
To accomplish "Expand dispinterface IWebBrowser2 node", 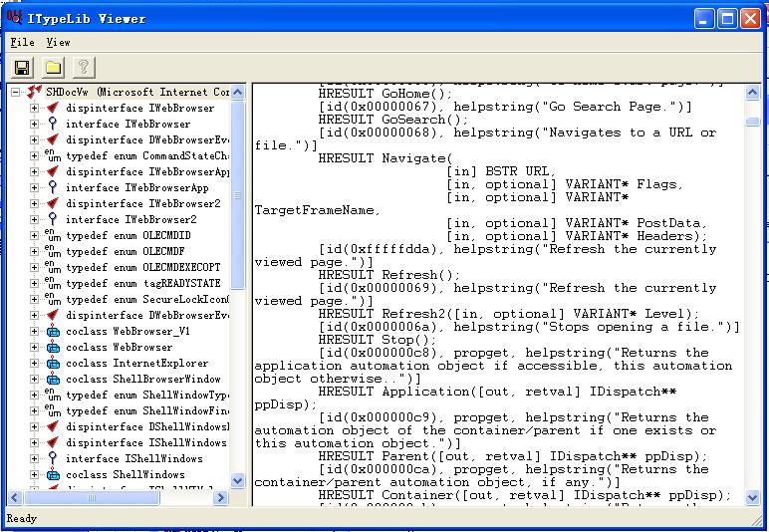I will point(34,203).
